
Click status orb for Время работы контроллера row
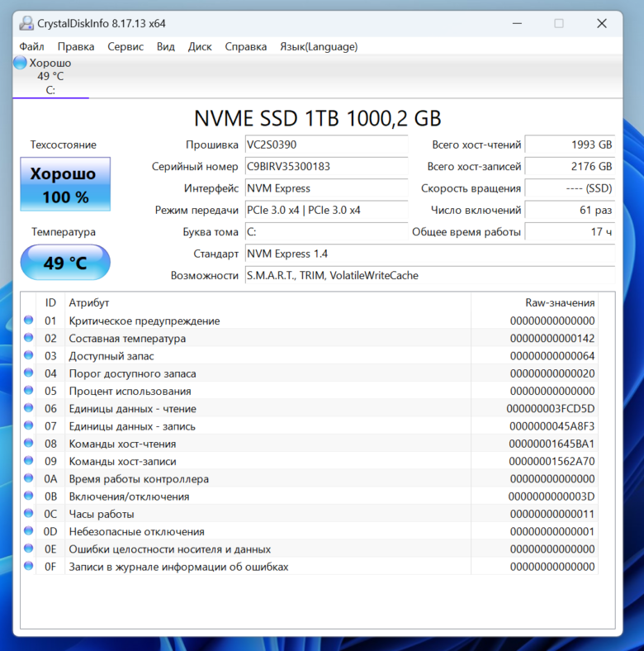[28, 478]
